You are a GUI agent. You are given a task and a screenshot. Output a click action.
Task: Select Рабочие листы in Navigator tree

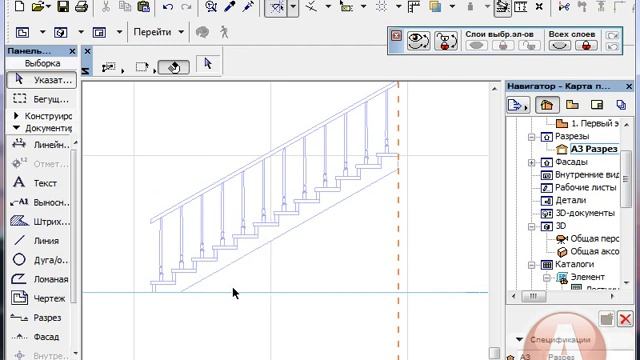(585, 187)
